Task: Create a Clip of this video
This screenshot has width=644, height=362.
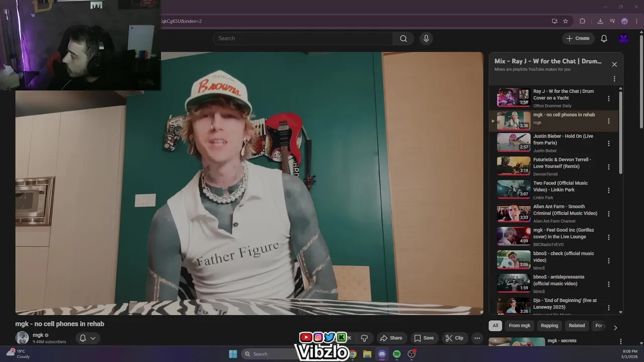Action: pyautogui.click(x=454, y=338)
